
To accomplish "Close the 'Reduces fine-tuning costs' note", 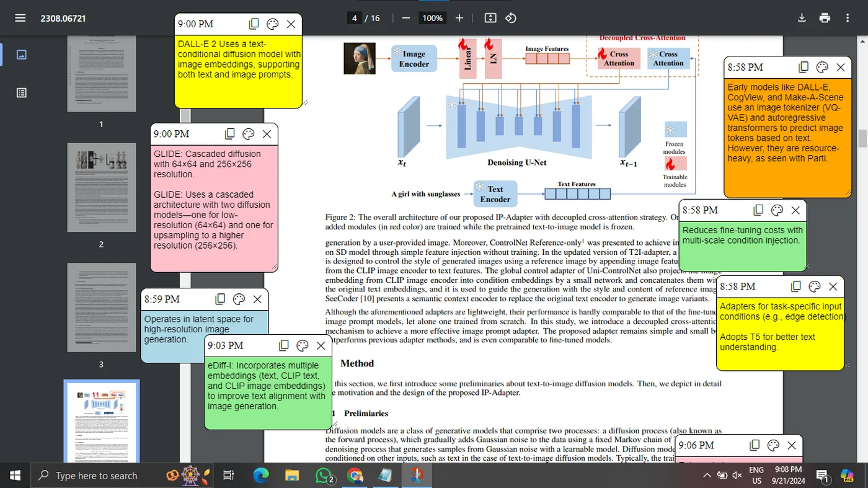I will tap(795, 210).
